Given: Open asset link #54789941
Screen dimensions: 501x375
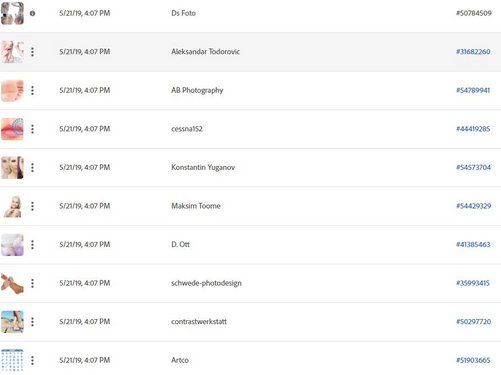Looking at the screenshot, I should [x=473, y=90].
